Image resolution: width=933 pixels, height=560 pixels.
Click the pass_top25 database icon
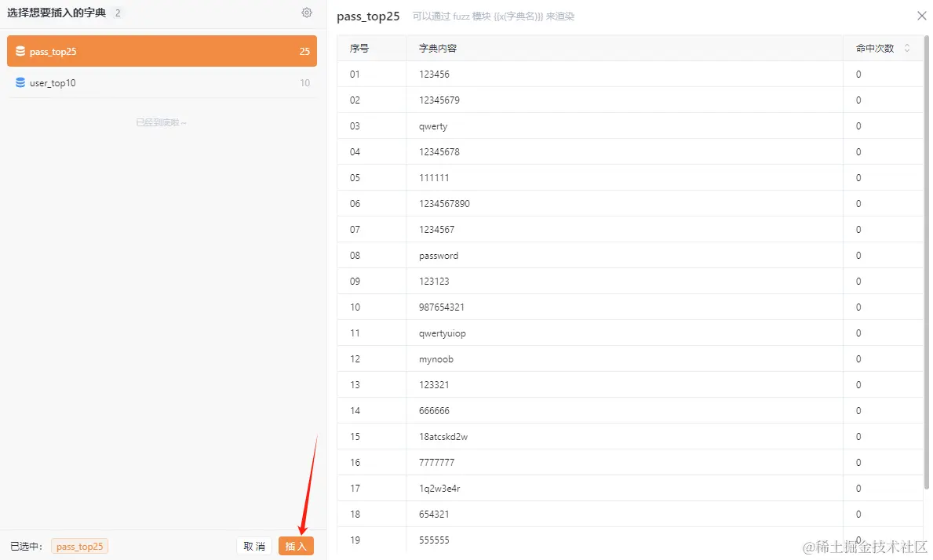tap(20, 51)
